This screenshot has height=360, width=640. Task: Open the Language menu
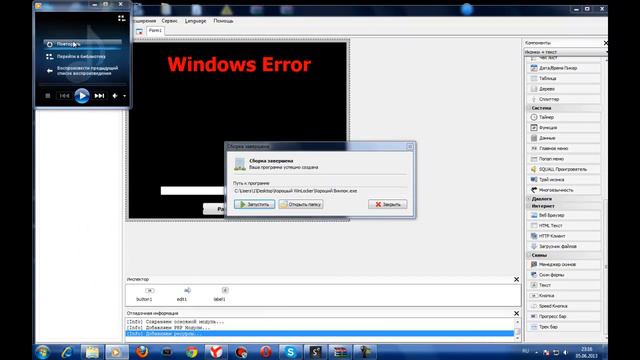tap(196, 21)
